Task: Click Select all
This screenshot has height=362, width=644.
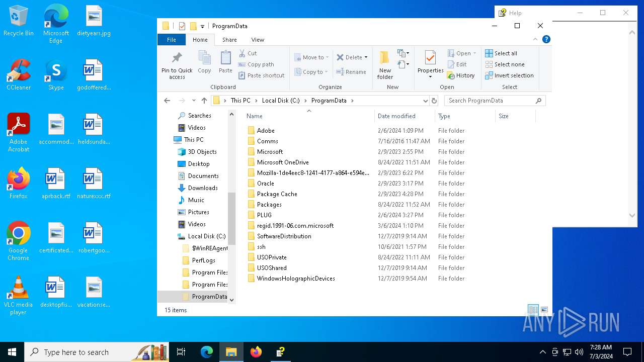Action: tap(501, 53)
